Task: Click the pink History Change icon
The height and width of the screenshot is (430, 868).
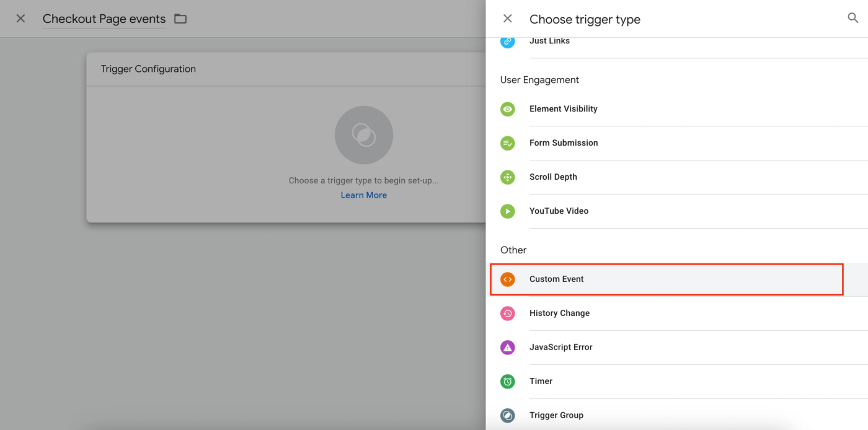Action: 508,314
